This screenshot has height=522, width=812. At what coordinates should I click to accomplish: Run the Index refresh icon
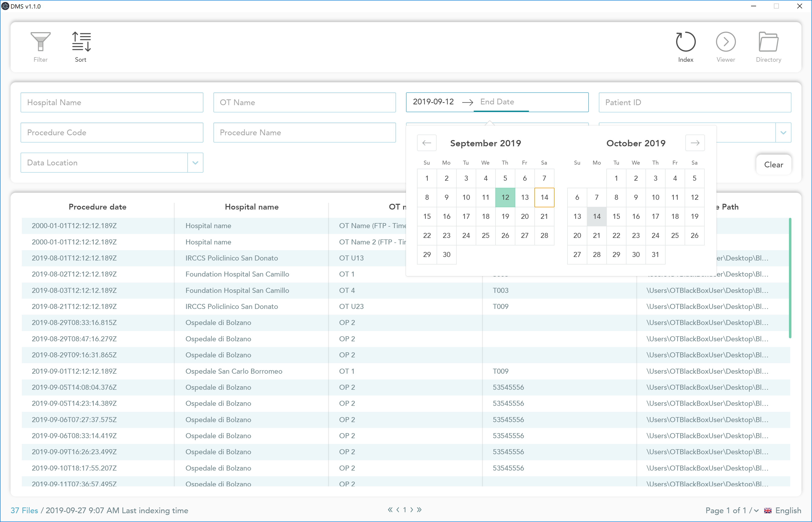pos(685,42)
